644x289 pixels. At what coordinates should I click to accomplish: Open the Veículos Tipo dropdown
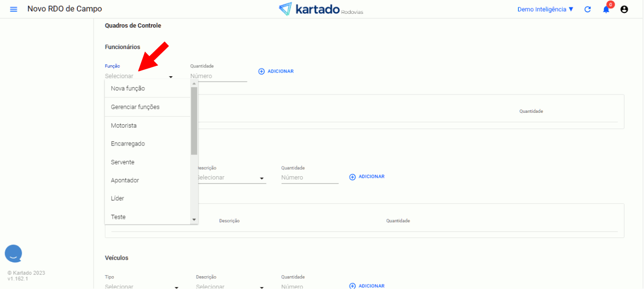(x=141, y=286)
